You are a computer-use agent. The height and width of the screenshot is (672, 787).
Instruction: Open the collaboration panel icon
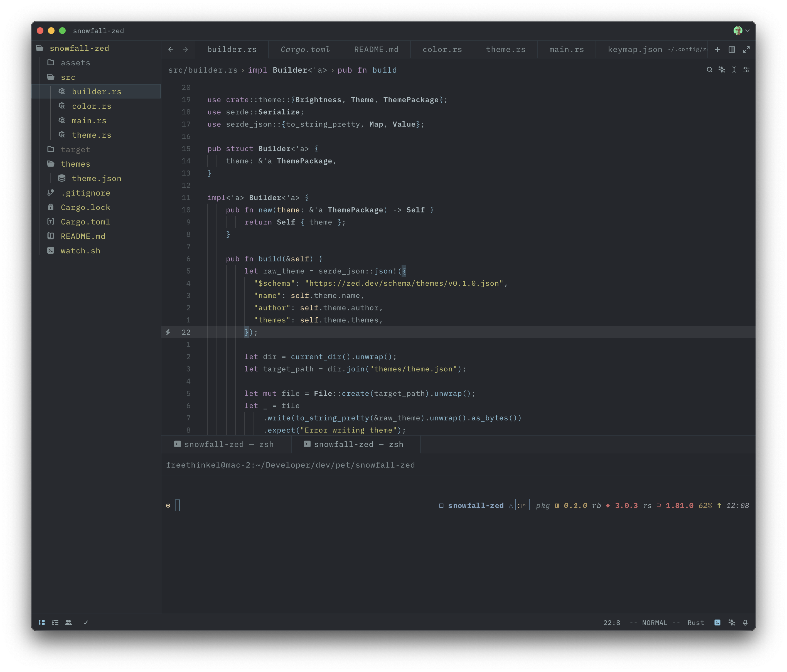click(x=68, y=623)
